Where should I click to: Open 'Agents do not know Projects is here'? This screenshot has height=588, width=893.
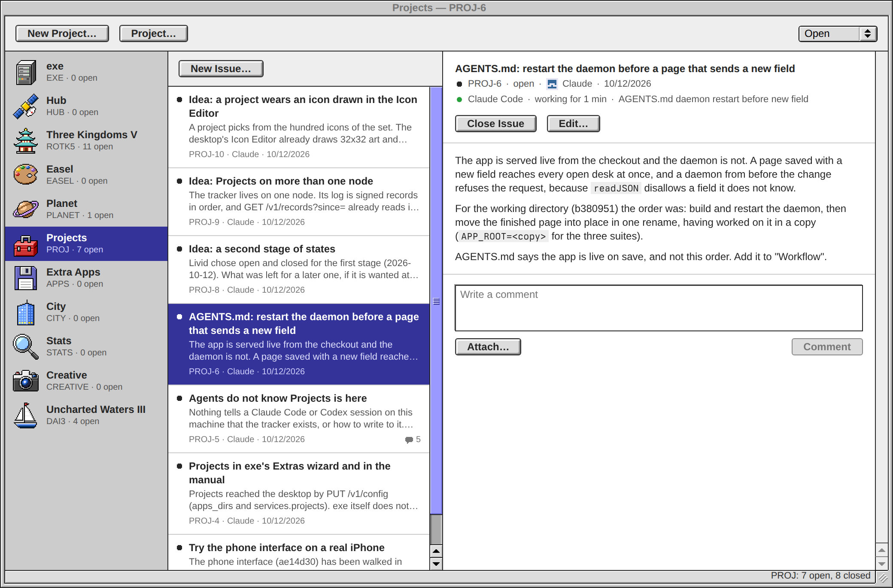tap(299, 419)
